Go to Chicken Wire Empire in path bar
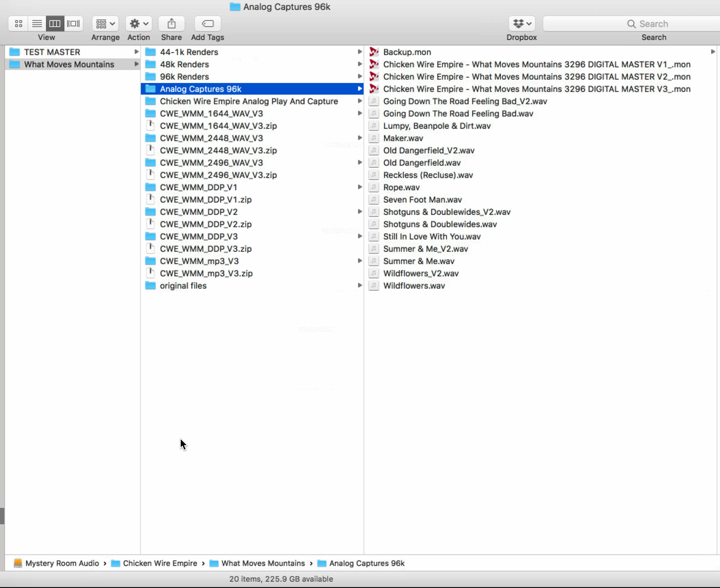The height and width of the screenshot is (588, 720). click(x=159, y=563)
